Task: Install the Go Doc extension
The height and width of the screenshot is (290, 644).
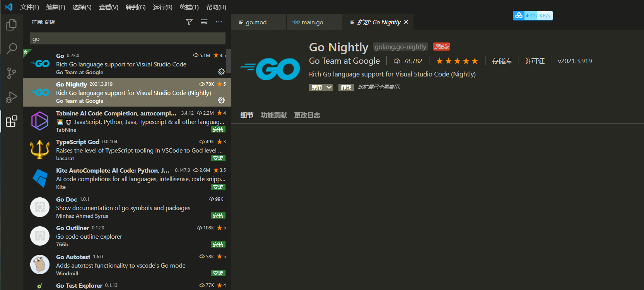Action: point(218,215)
